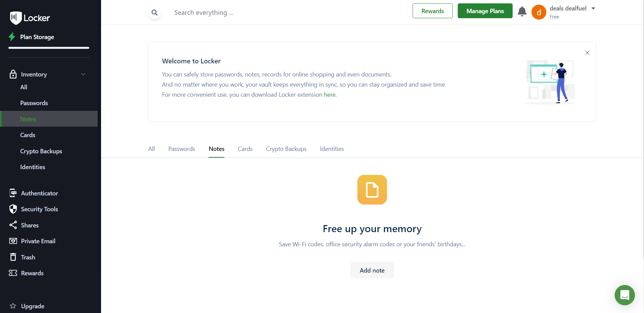The height and width of the screenshot is (313, 644).
Task: Select the Notes tab
Action: (217, 149)
